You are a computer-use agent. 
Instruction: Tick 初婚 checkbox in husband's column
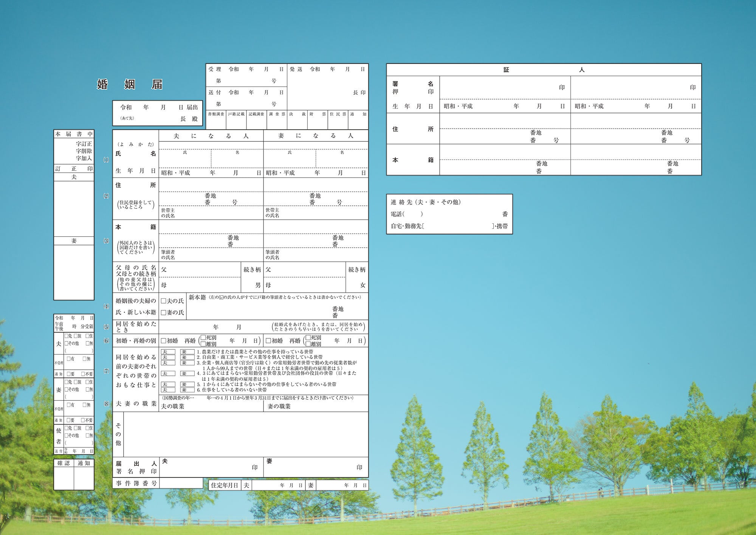[164, 341]
